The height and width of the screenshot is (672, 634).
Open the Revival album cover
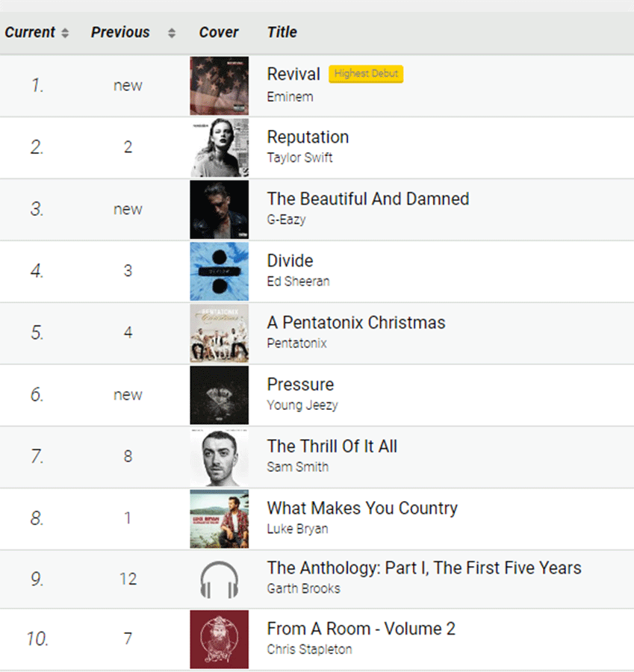click(x=219, y=86)
